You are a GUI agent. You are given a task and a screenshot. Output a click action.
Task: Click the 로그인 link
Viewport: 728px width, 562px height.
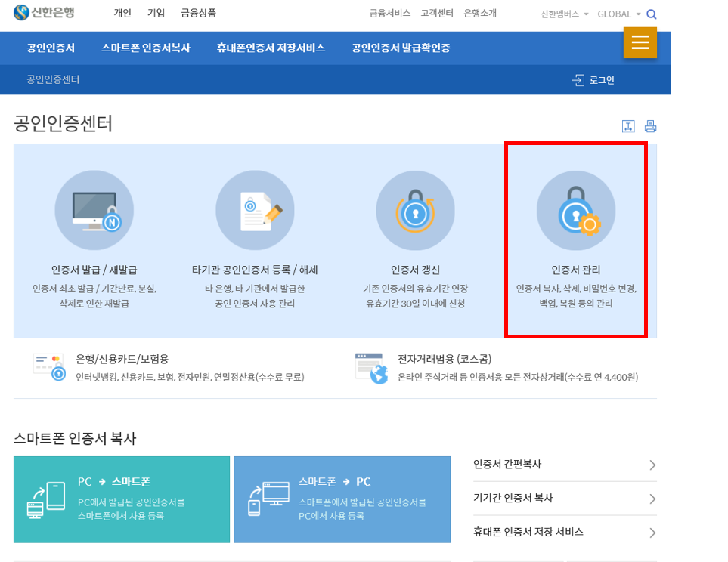coord(604,79)
